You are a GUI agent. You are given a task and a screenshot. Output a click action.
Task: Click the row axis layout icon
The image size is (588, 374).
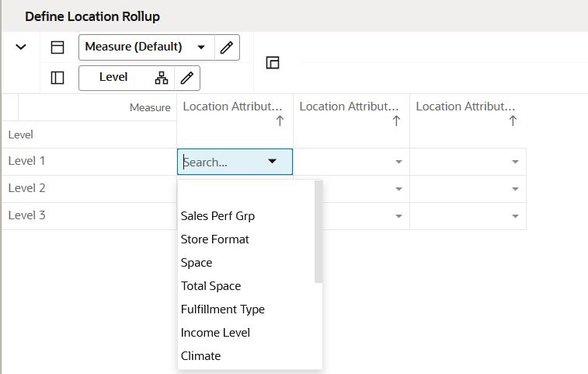[x=57, y=78]
